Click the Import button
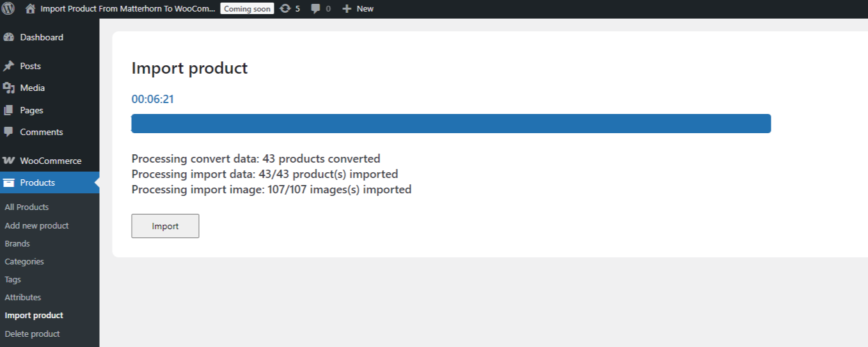The width and height of the screenshot is (868, 347). pyautogui.click(x=165, y=226)
